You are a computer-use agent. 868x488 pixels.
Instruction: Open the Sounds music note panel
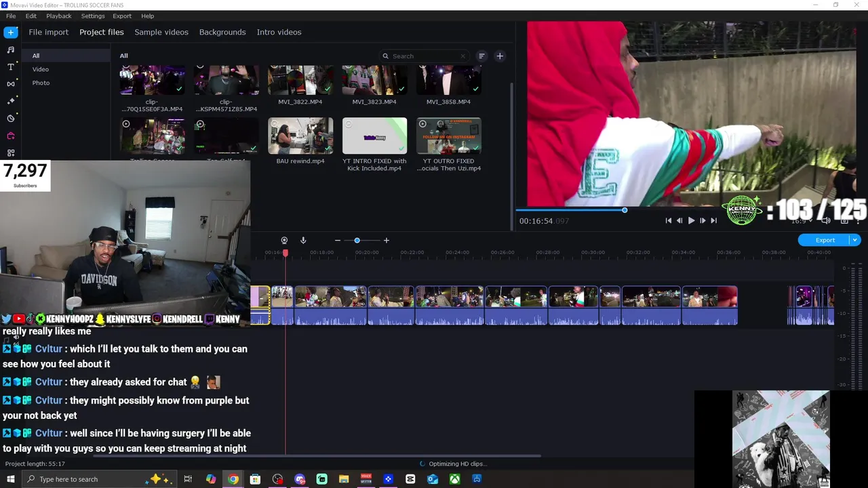coord(11,49)
